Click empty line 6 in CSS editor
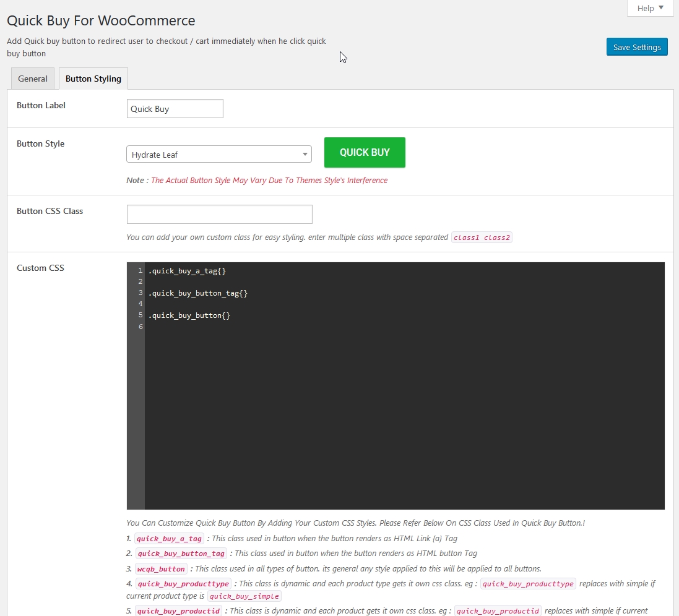 coord(404,327)
